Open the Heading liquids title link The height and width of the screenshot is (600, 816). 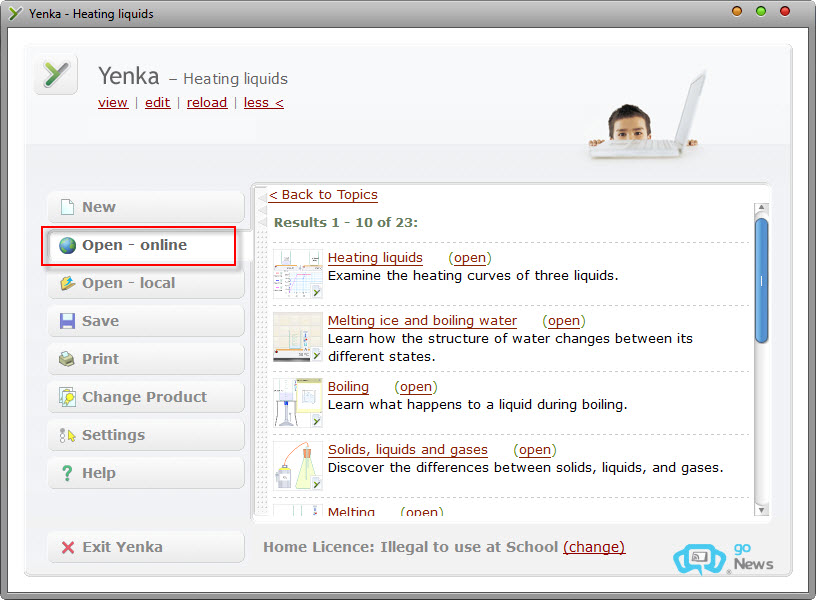coord(375,258)
